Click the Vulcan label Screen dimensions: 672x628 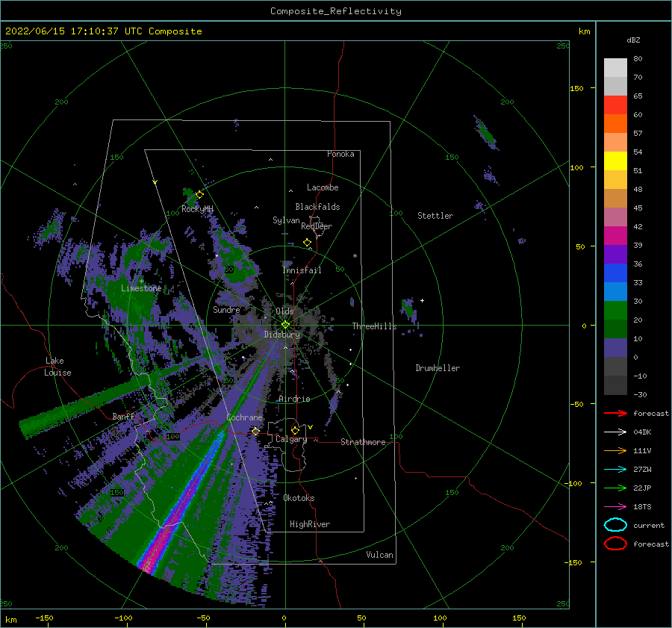[379, 555]
